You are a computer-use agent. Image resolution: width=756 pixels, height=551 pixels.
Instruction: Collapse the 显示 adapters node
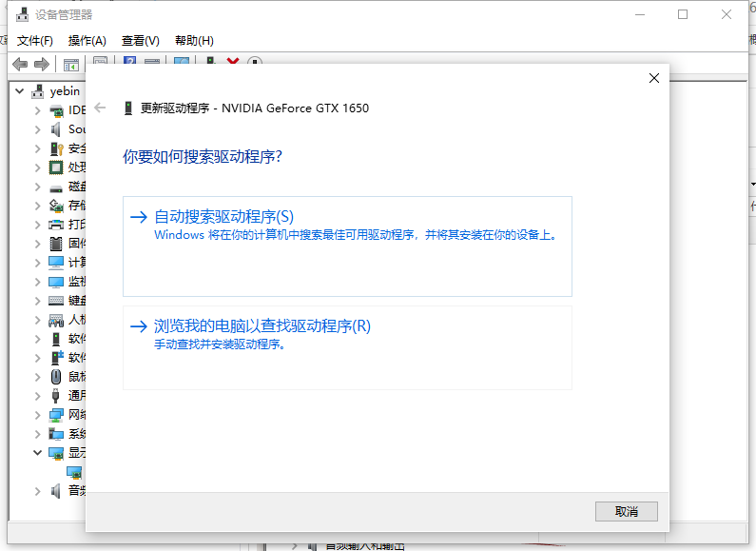pyautogui.click(x=38, y=453)
